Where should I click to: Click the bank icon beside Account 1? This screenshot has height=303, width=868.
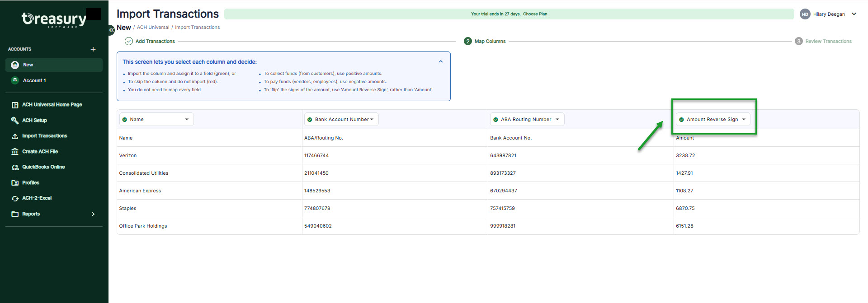15,80
